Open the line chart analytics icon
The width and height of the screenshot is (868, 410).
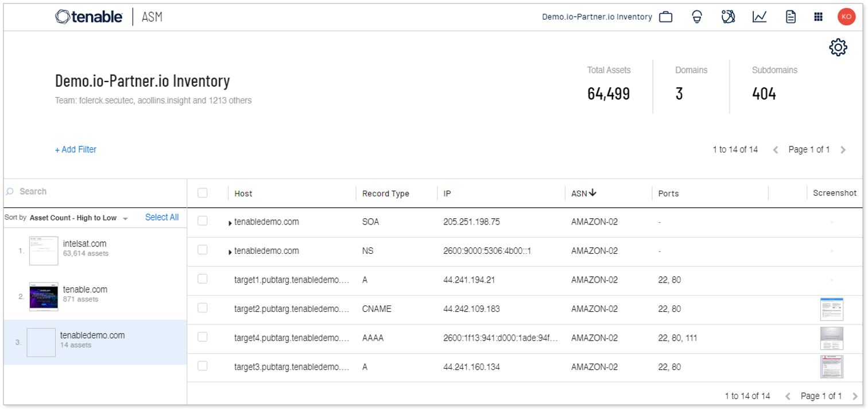point(759,17)
